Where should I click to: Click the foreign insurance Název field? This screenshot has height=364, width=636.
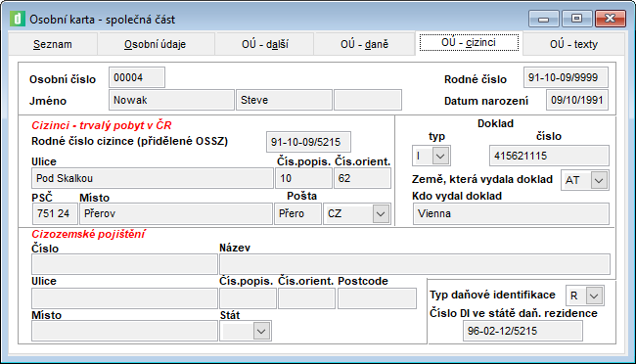click(x=415, y=264)
